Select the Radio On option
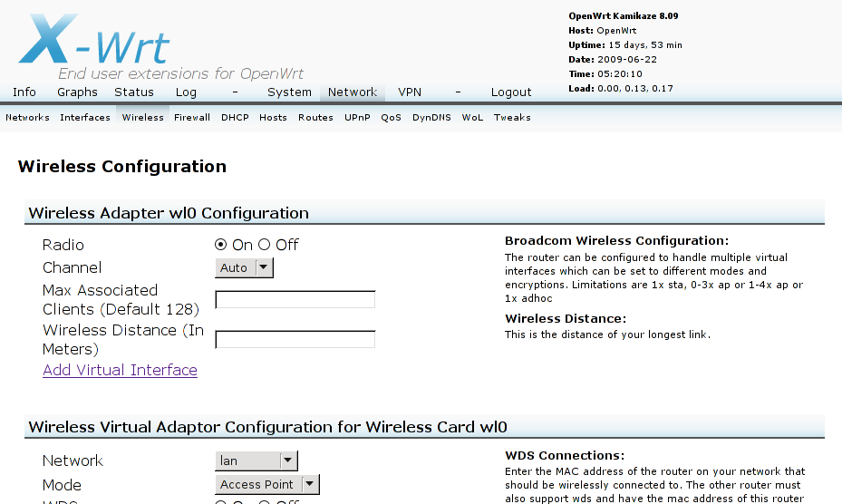 click(x=221, y=245)
